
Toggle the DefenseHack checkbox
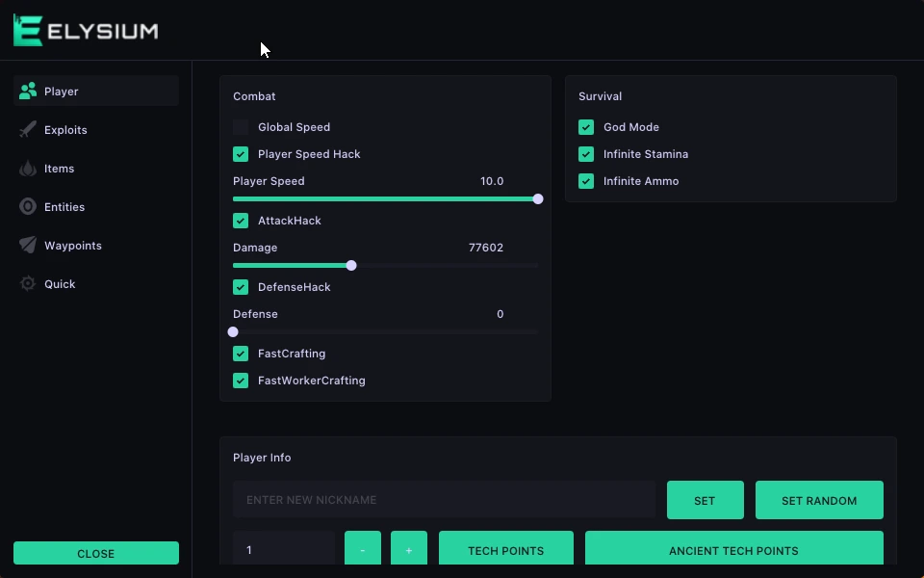pos(241,287)
